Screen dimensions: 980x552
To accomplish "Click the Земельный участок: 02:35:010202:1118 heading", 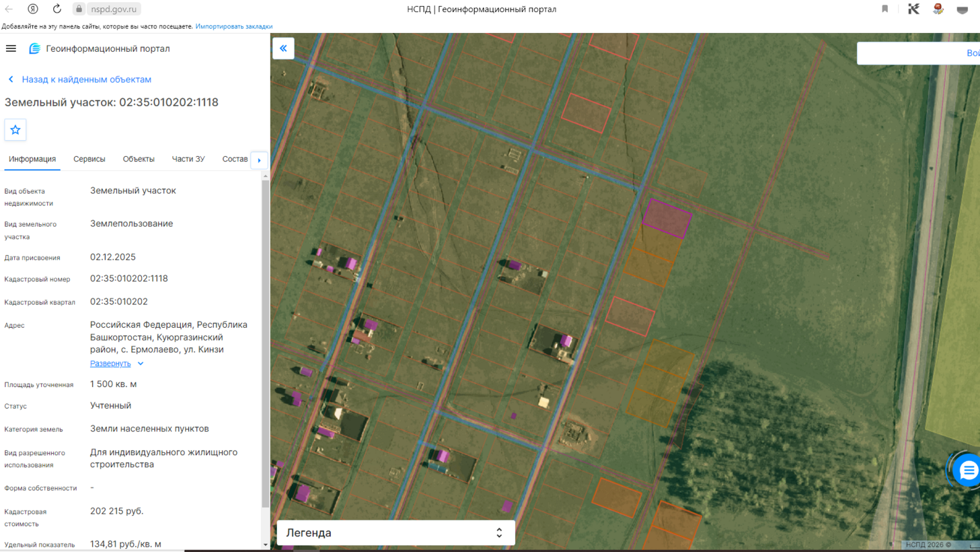I will click(112, 102).
